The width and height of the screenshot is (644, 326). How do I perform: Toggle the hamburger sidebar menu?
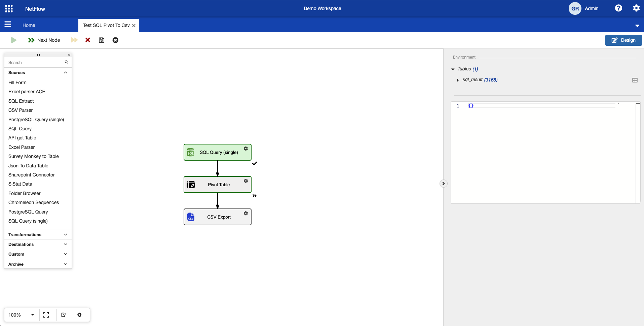(x=8, y=25)
